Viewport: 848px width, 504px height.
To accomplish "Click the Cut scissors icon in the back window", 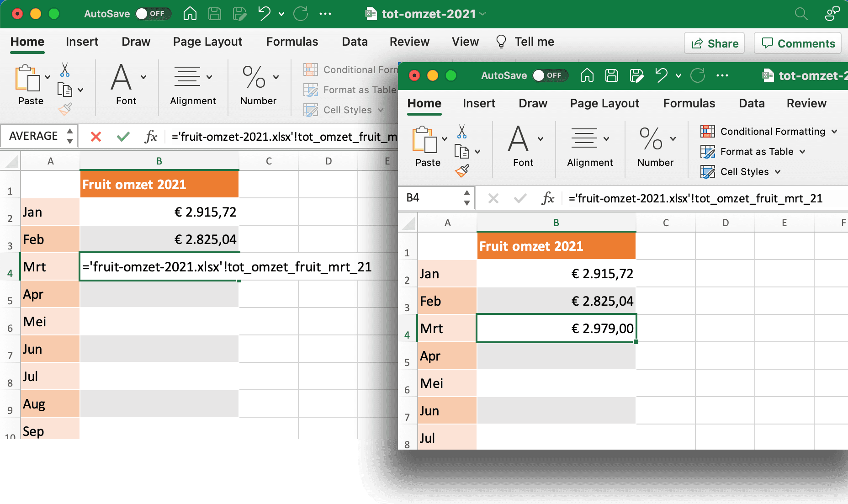I will (x=65, y=70).
